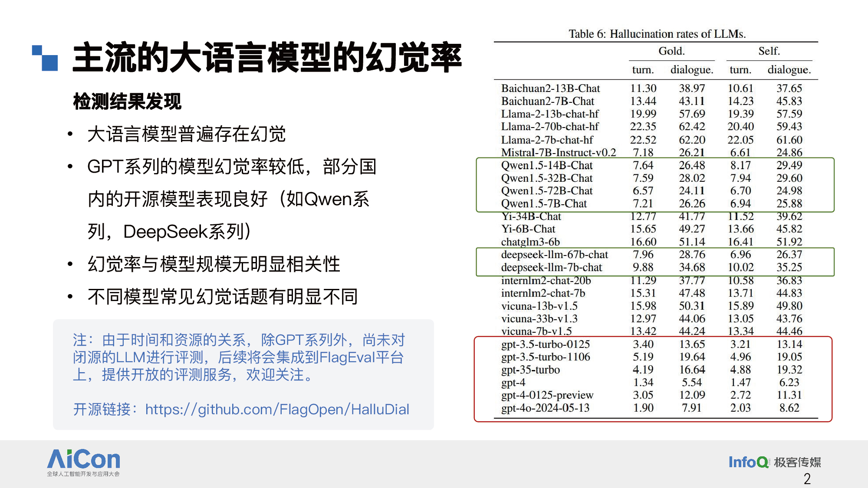Viewport: 868px width, 488px height.
Task: Click the Qwen1.5-7B-Chat row label
Action: [x=544, y=203]
